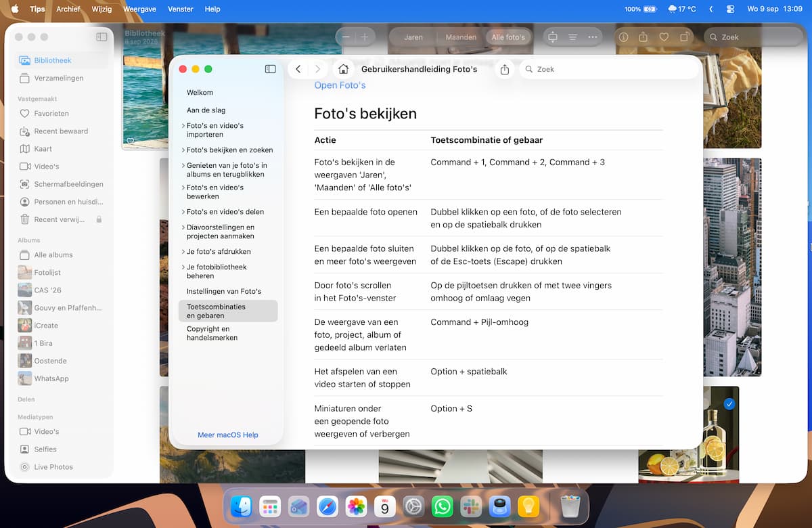Go back in the help viewer
812x528 pixels.
298,69
